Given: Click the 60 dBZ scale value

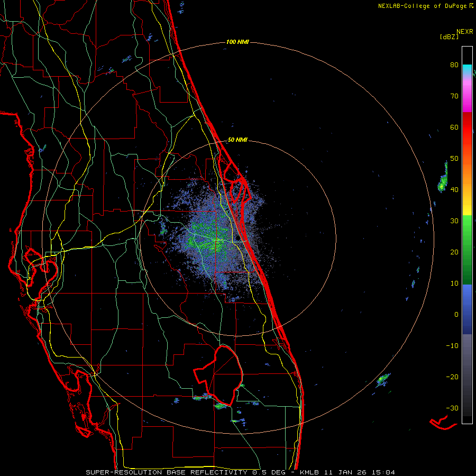Looking at the screenshot, I should [454, 127].
